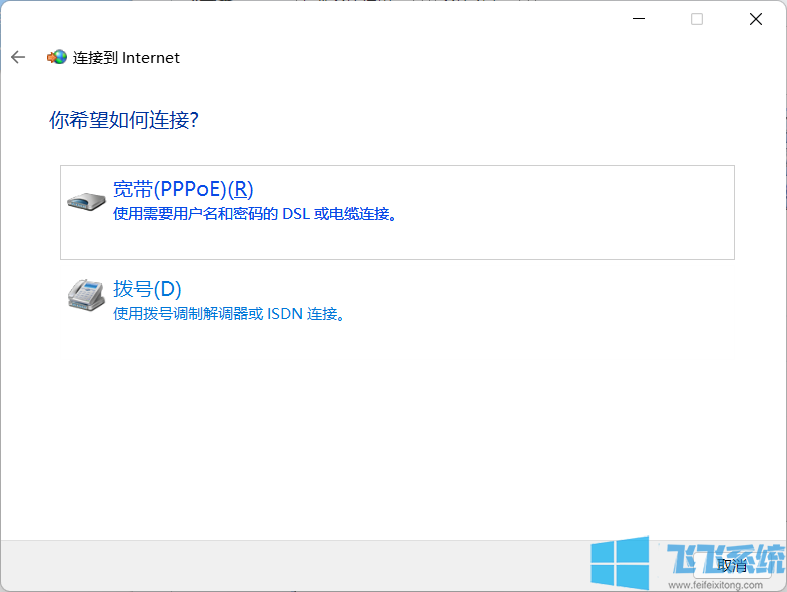The height and width of the screenshot is (592, 787).
Task: Click the broadband modem icon
Action: click(86, 201)
